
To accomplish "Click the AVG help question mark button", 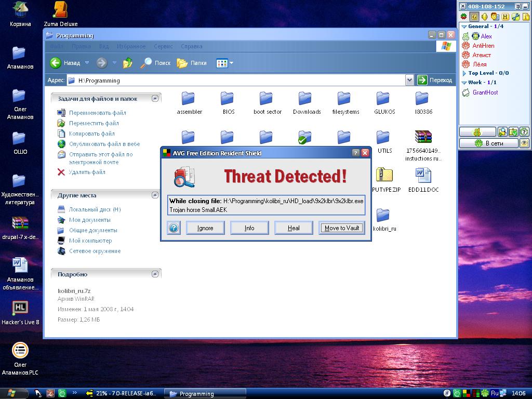I will tap(174, 228).
